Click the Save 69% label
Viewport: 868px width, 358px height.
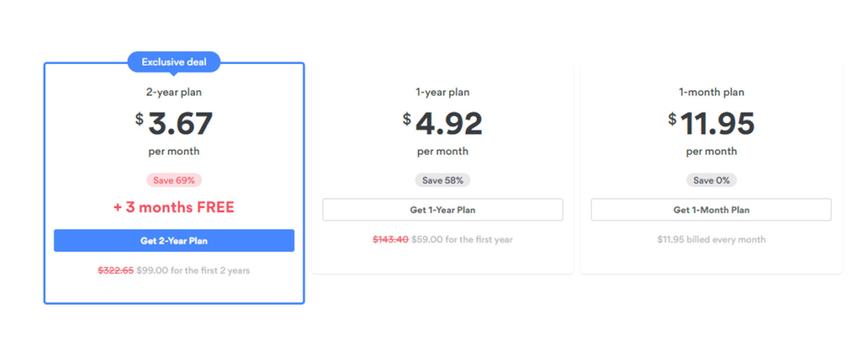click(174, 180)
